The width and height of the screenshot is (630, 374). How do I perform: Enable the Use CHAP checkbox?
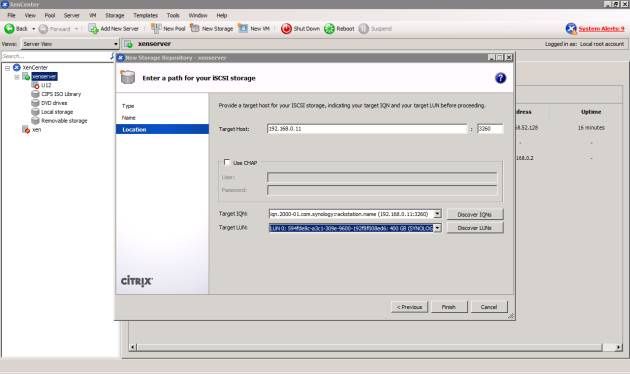pyautogui.click(x=227, y=162)
